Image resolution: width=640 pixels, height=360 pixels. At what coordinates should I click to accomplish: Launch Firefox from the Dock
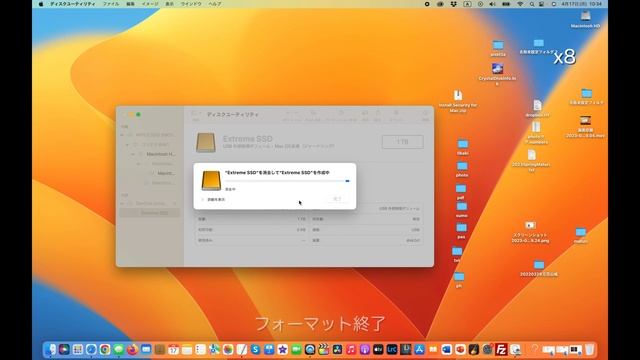tap(132, 349)
